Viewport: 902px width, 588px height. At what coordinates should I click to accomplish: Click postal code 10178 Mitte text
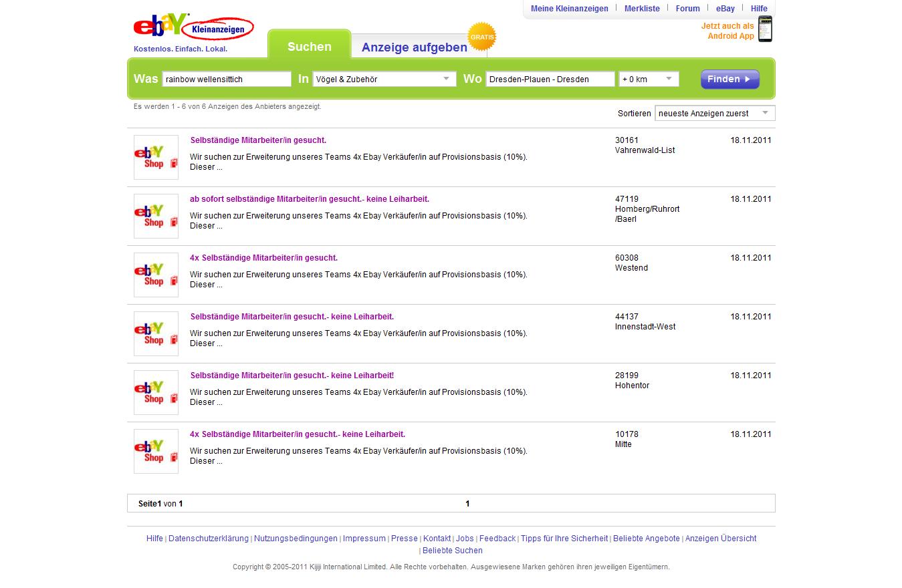coord(627,439)
